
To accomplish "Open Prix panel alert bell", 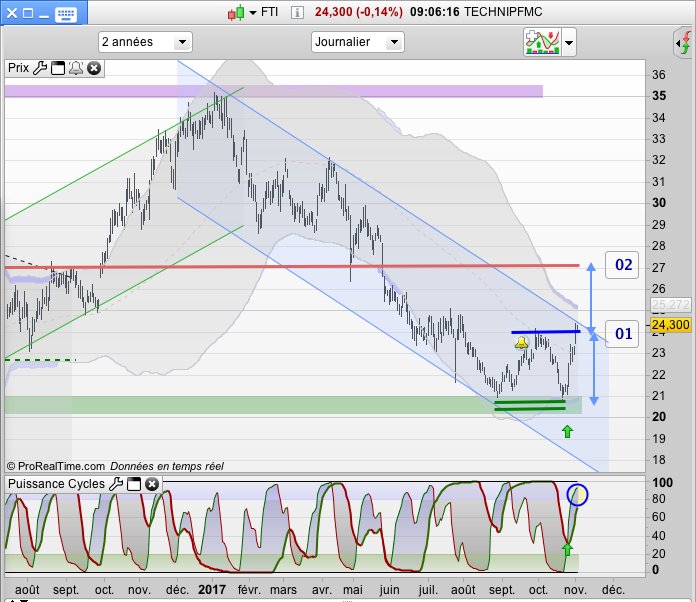I will (76, 68).
